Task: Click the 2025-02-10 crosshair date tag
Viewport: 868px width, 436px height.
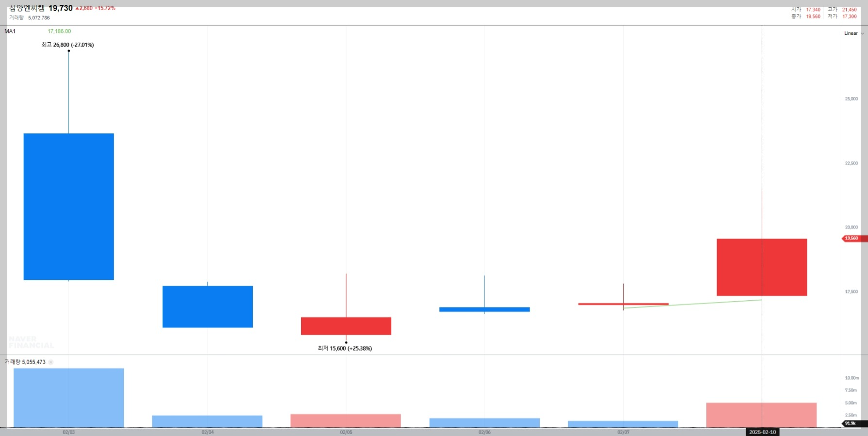Action: (763, 432)
